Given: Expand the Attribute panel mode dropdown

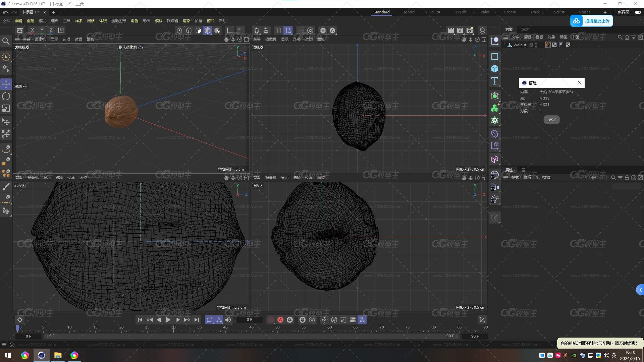Looking at the screenshot, I should click(x=515, y=177).
